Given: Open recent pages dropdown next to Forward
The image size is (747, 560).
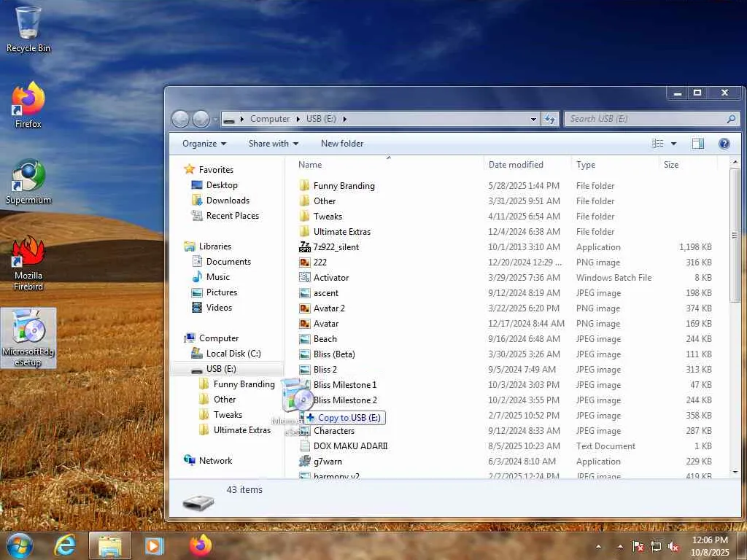Looking at the screenshot, I should click(216, 119).
